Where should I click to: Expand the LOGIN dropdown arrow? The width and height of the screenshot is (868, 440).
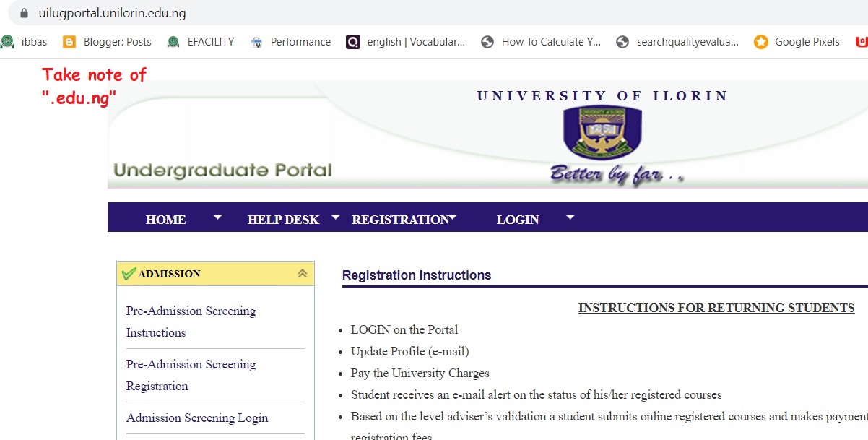(570, 216)
